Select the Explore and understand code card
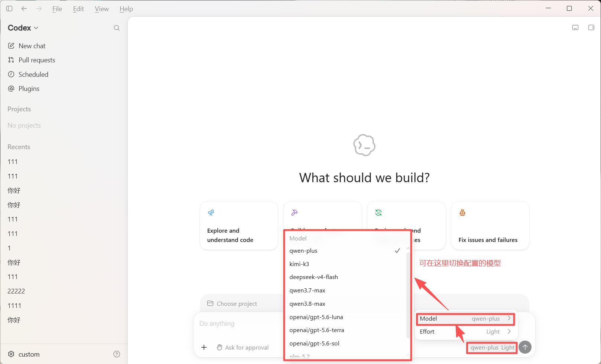This screenshot has height=364, width=601. [239, 226]
